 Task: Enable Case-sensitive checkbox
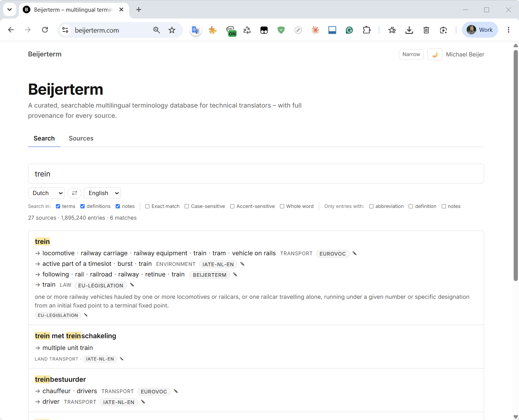pos(187,206)
